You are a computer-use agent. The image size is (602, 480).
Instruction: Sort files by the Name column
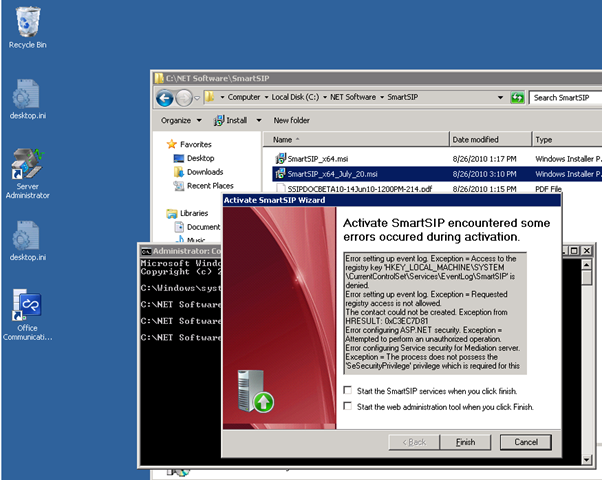[356, 139]
